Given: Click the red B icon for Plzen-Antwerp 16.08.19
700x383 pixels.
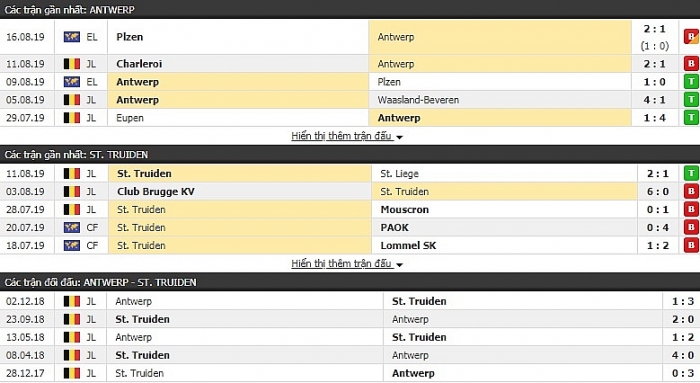Looking at the screenshot, I should click(x=691, y=37).
